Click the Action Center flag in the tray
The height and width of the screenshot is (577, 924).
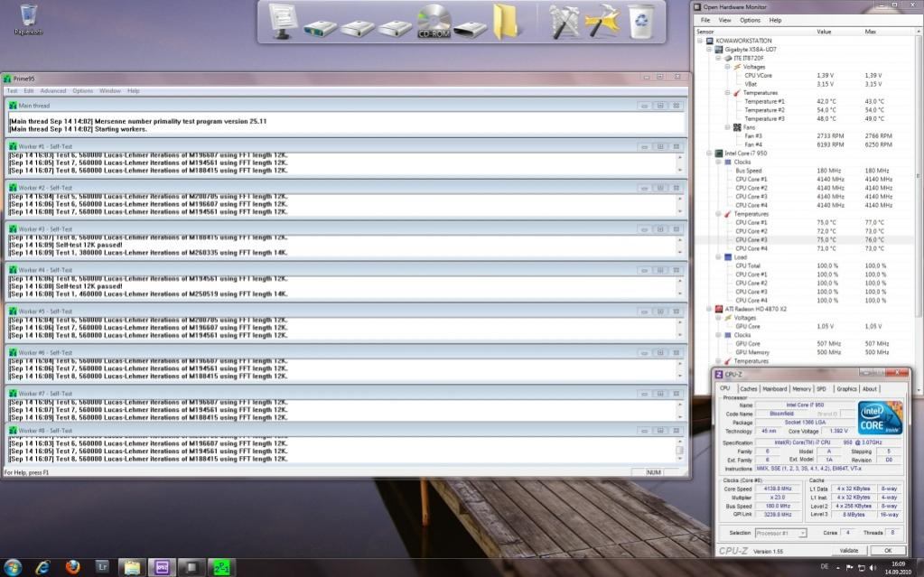(850, 568)
